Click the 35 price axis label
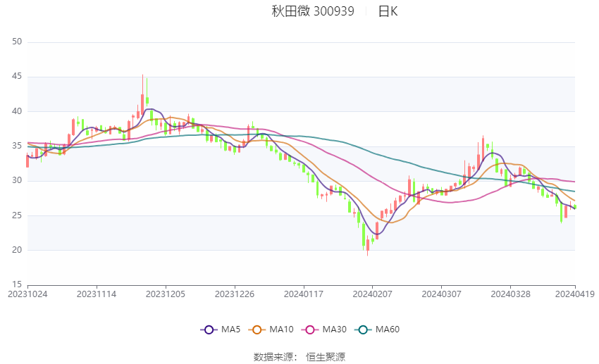This screenshot has height=364, width=599. [18, 146]
